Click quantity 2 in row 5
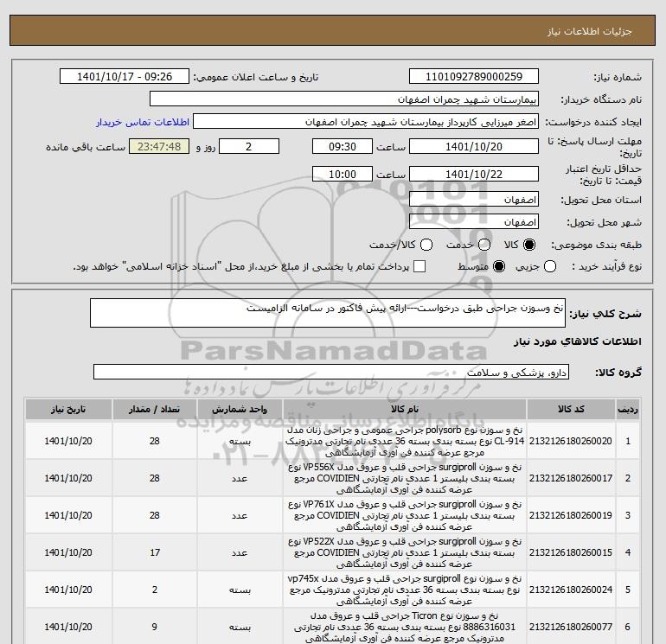Viewport: 666px width, 644px height. tap(155, 590)
